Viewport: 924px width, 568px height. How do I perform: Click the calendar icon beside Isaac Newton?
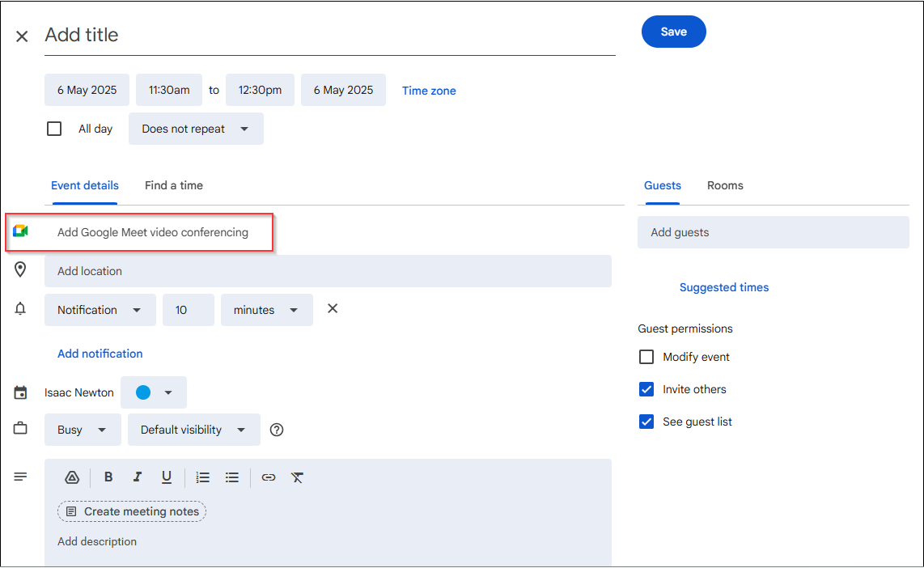(x=20, y=392)
